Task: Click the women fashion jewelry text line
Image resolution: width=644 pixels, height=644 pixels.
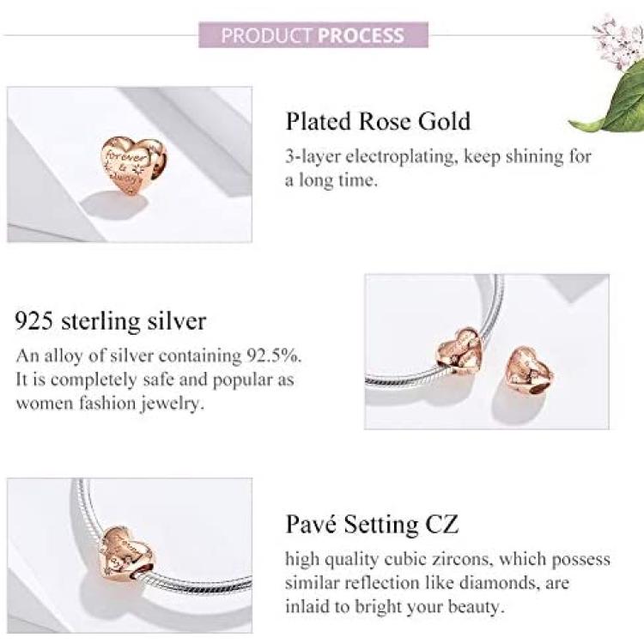Action: [110, 404]
